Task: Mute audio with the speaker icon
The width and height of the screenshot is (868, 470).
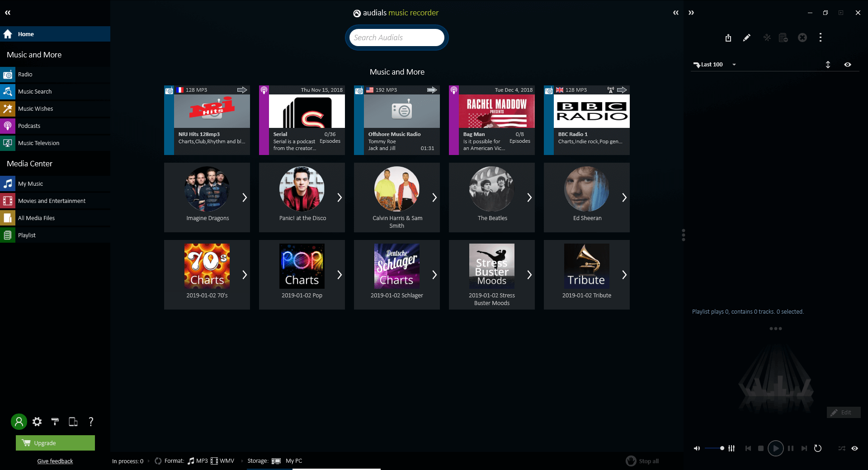Action: pyautogui.click(x=697, y=448)
